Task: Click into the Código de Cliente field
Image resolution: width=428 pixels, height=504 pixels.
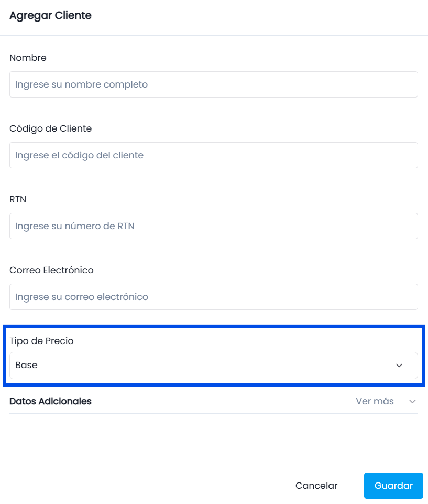Action: click(x=214, y=155)
